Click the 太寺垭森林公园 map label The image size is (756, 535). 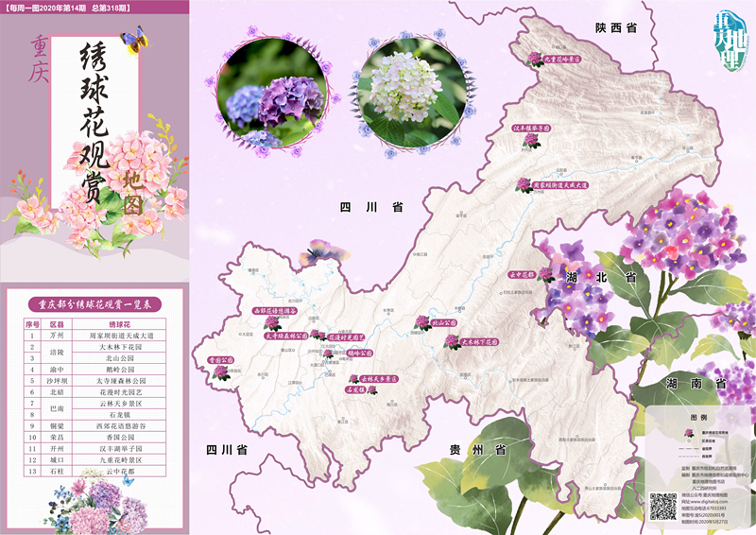point(285,336)
